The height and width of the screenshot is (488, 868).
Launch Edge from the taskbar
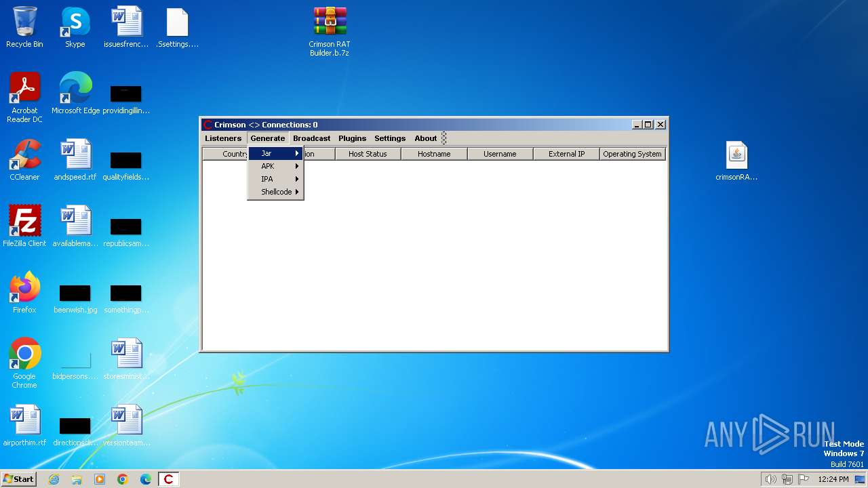146,479
